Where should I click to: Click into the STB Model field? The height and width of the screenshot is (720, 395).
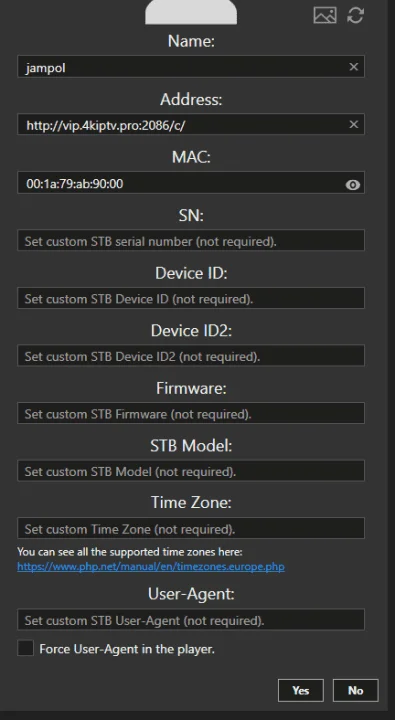[x=191, y=471]
